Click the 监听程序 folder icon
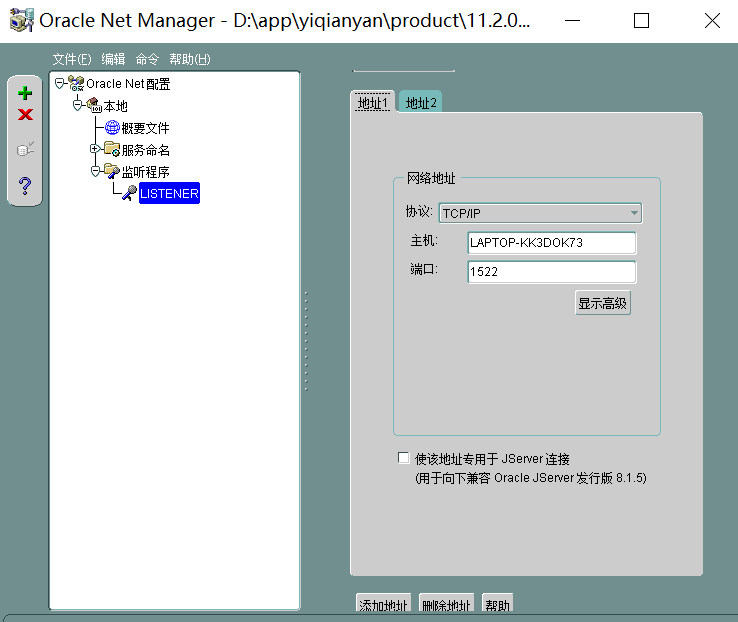This screenshot has height=622, width=738. click(x=112, y=171)
